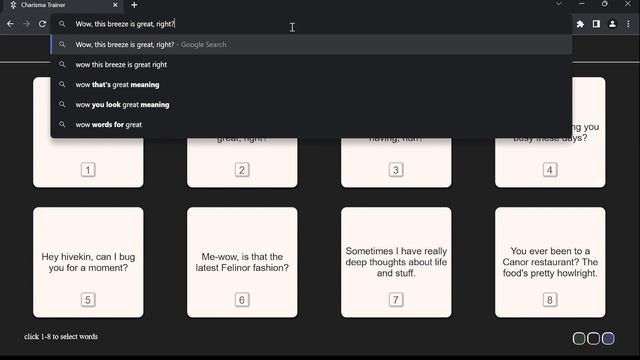Viewport: 640px width, 360px height.
Task: Toggle the browser side panel icon
Action: (596, 24)
